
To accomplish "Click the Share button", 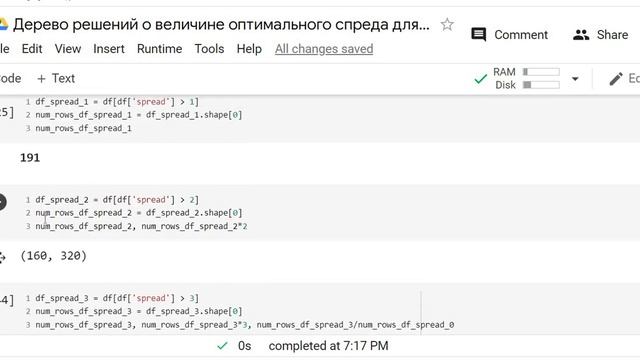I will [600, 35].
